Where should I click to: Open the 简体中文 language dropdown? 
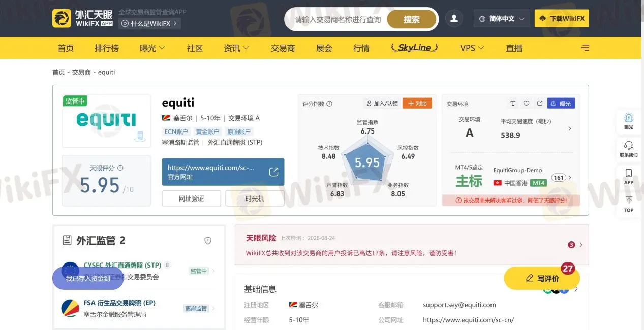tap(502, 19)
